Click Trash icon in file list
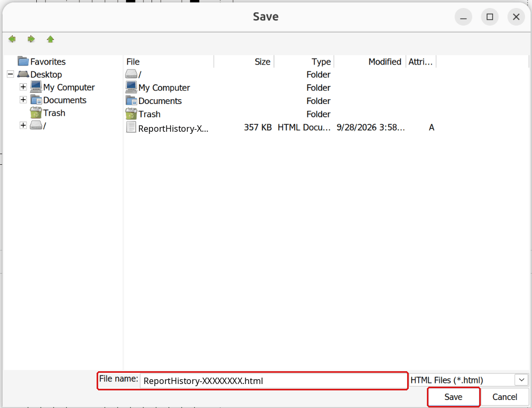The image size is (532, 408). (x=131, y=114)
